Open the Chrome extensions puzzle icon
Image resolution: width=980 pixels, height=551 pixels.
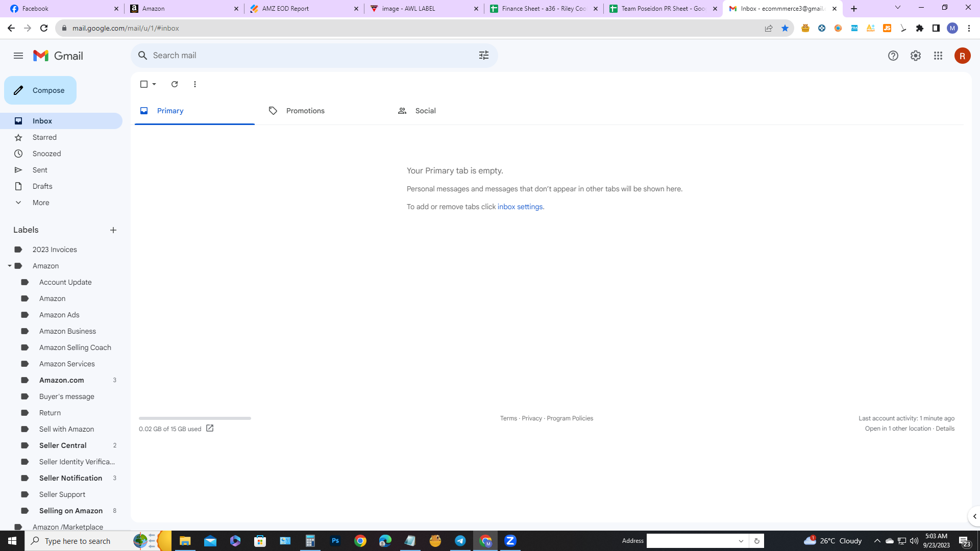pos(920,28)
